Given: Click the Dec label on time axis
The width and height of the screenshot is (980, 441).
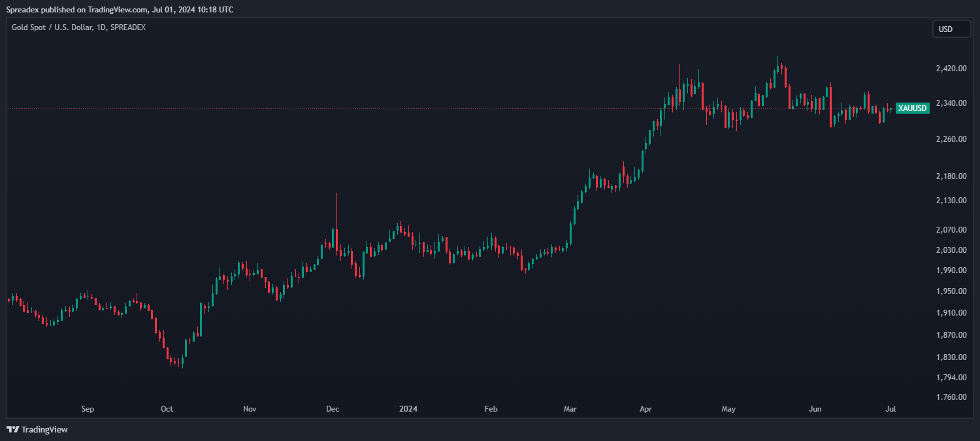Looking at the screenshot, I should click(x=333, y=409).
